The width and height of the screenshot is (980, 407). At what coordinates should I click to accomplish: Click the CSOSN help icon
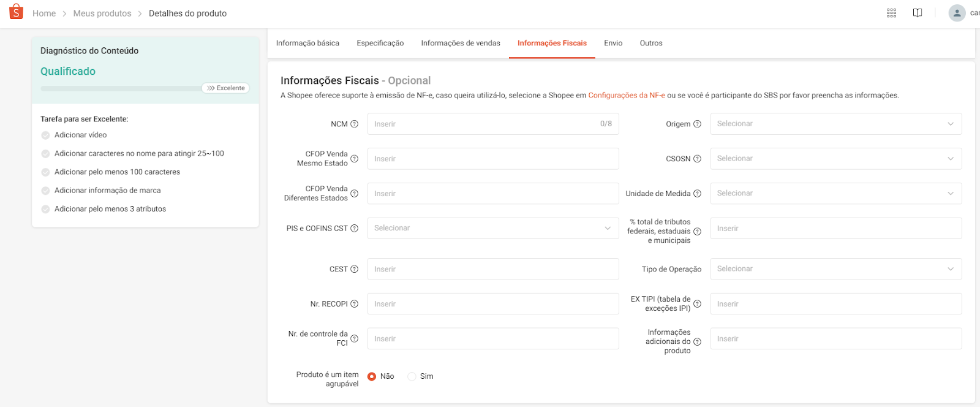tap(699, 158)
